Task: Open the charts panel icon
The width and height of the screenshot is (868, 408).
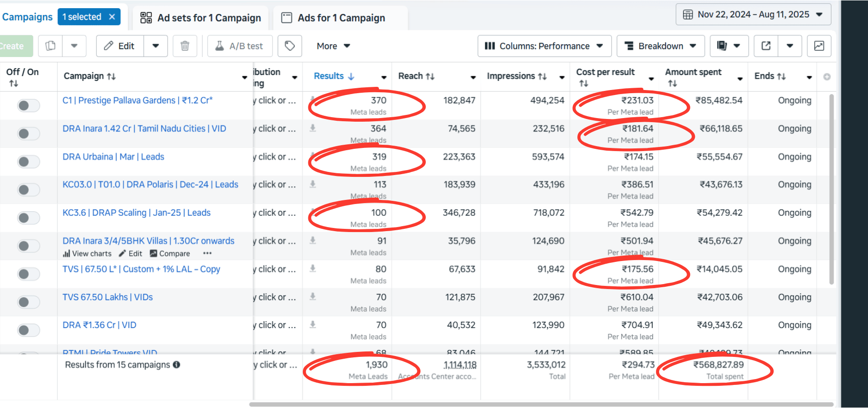Action: pos(819,46)
